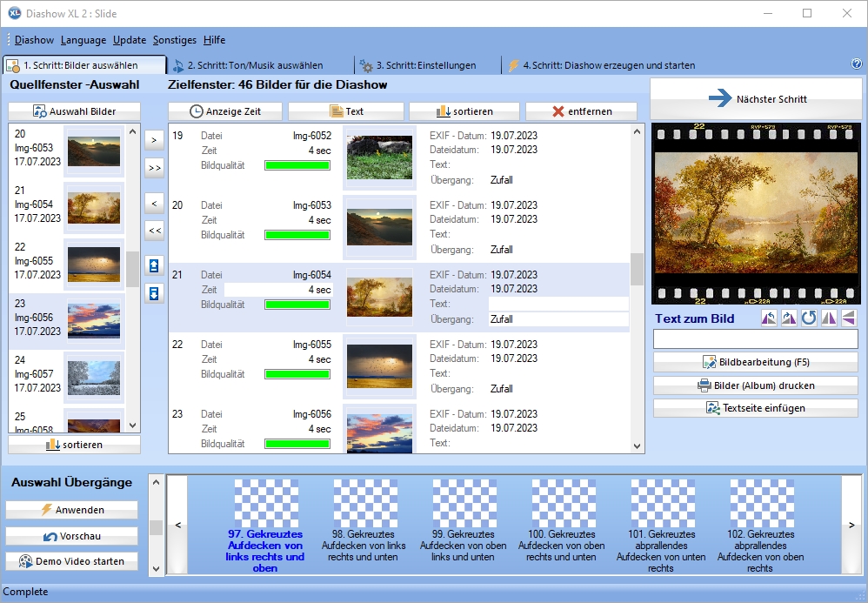Click Textseite einfügen button
The height and width of the screenshot is (603, 868).
pos(756,408)
